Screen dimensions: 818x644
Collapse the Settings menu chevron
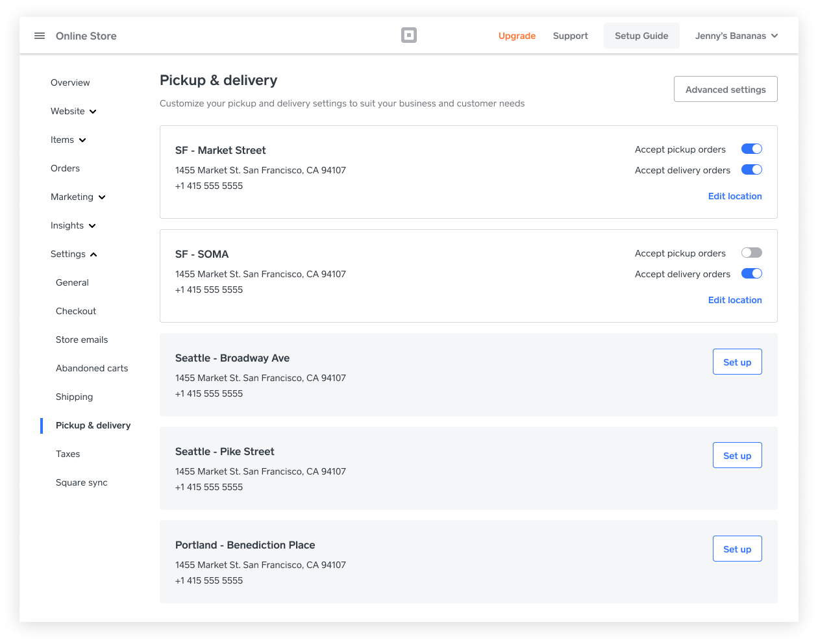tap(93, 254)
